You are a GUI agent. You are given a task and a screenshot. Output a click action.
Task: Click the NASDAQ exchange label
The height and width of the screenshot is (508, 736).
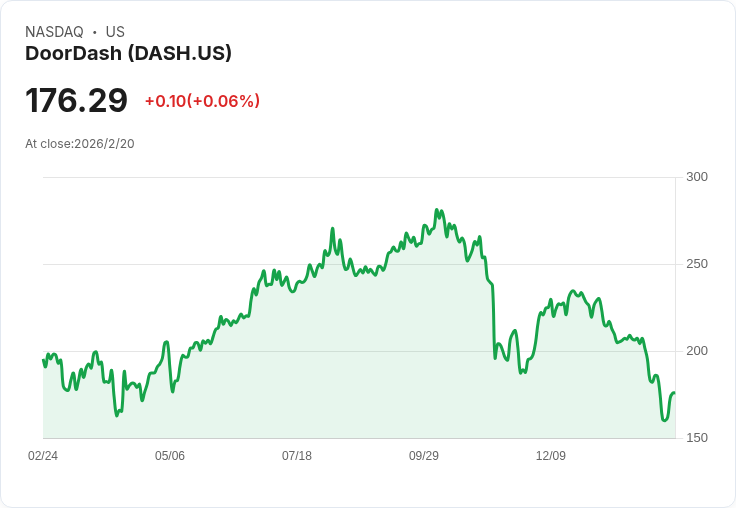click(x=54, y=32)
